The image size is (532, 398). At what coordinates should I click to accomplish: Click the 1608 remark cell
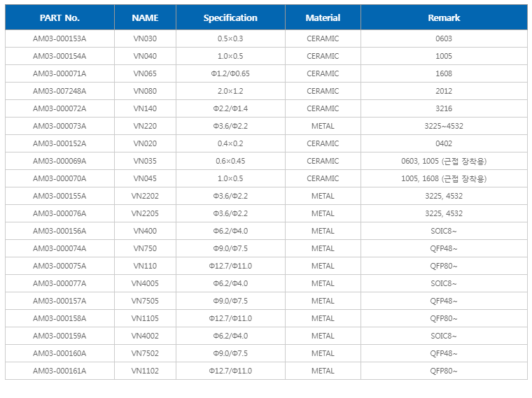coord(444,73)
